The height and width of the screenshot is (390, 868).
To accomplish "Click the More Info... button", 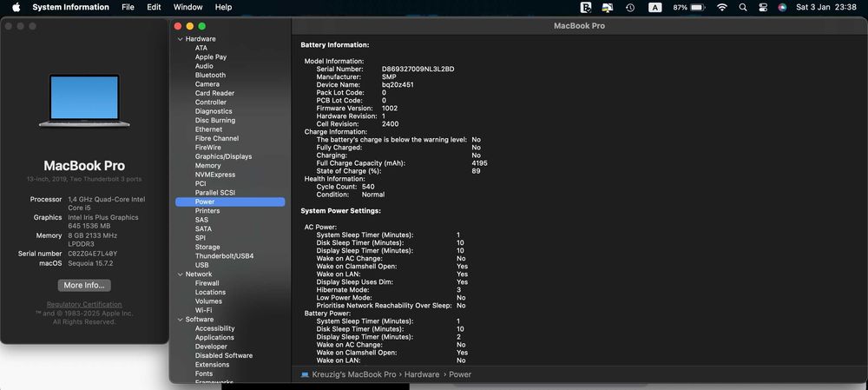I will (84, 285).
